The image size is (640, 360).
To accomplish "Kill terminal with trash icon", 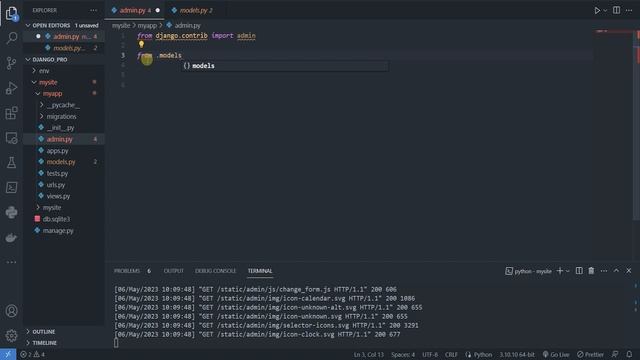I will (x=591, y=271).
